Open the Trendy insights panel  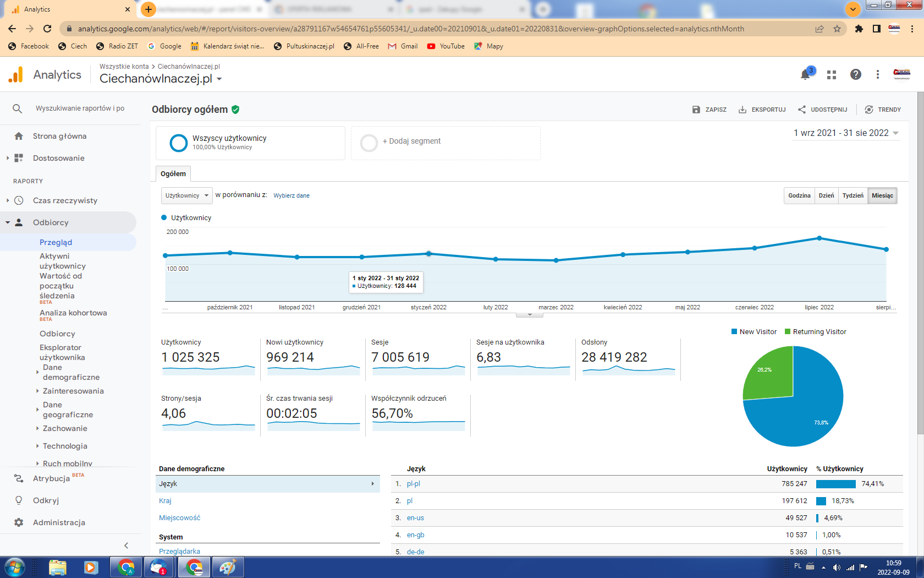click(883, 110)
